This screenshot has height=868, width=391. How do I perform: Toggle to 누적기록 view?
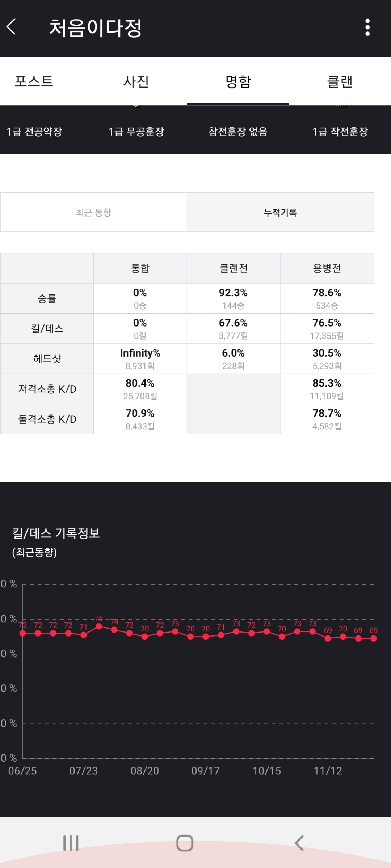pos(280,212)
